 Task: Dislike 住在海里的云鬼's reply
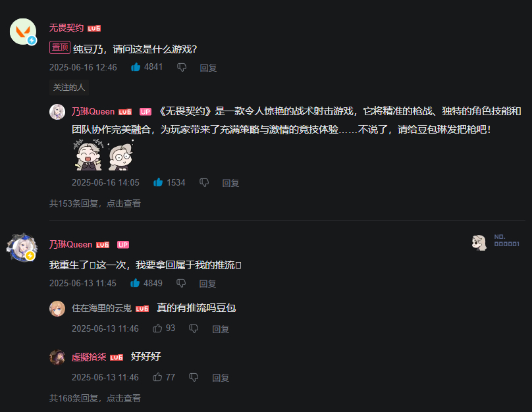click(194, 328)
